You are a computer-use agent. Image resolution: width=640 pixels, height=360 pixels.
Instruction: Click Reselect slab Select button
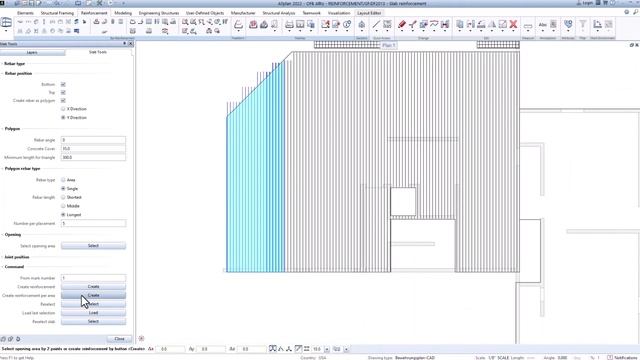pyautogui.click(x=93, y=322)
